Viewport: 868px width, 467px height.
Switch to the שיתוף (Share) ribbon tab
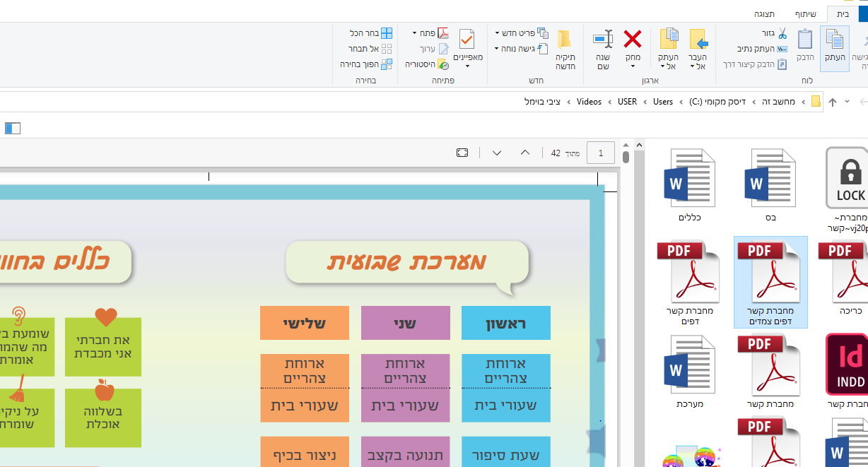[805, 13]
